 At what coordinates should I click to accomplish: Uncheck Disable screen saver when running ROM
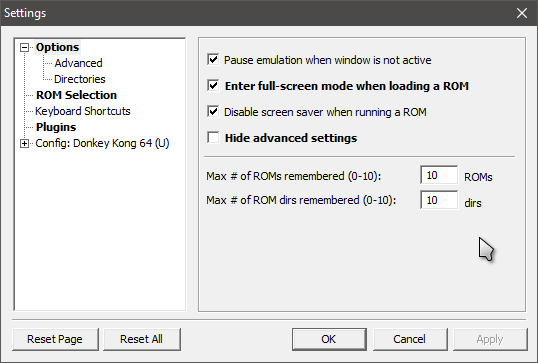[213, 112]
